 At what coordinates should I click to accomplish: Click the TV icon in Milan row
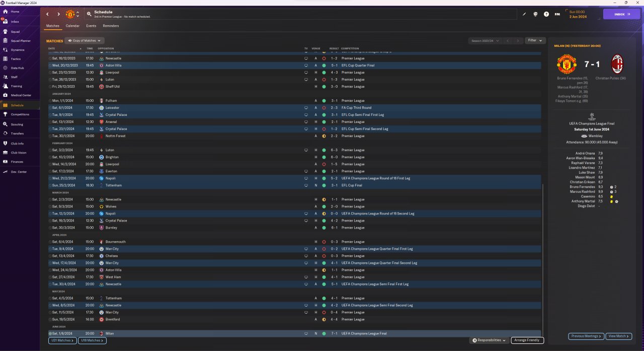click(305, 333)
